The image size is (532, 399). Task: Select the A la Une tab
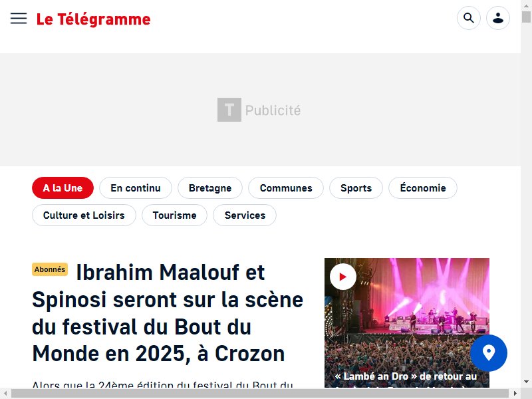63,188
